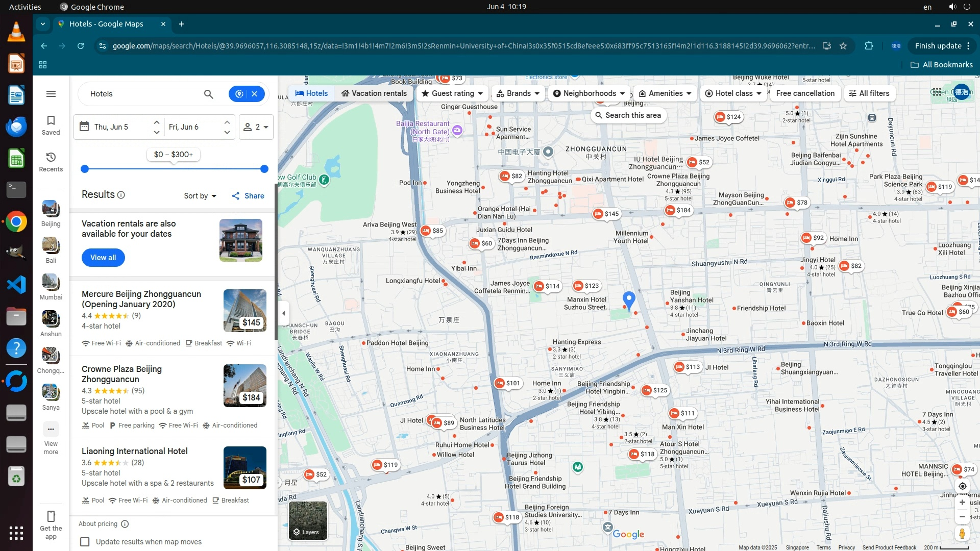Click the Share results link
This screenshot has width=980, height=551.
coord(248,196)
